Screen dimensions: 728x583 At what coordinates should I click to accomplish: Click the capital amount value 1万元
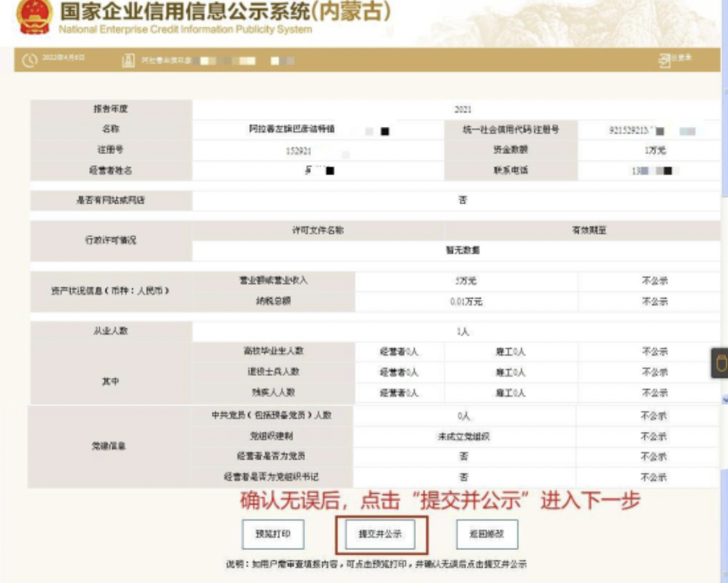[x=655, y=150]
